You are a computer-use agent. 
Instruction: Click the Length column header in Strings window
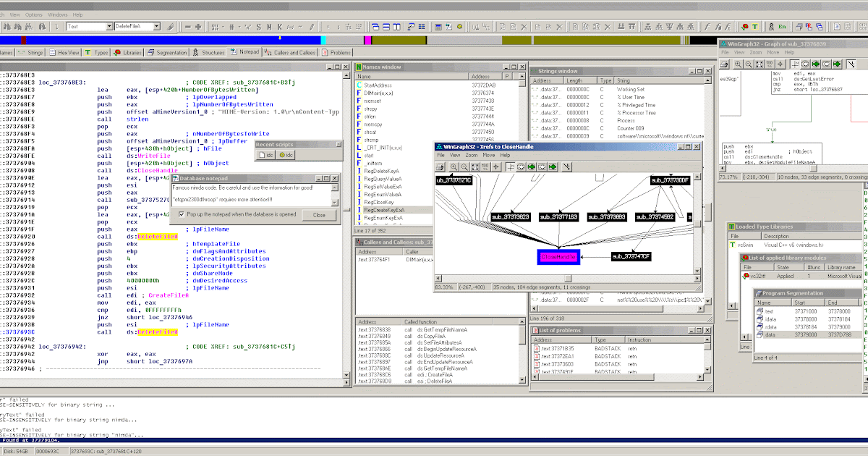tap(581, 80)
